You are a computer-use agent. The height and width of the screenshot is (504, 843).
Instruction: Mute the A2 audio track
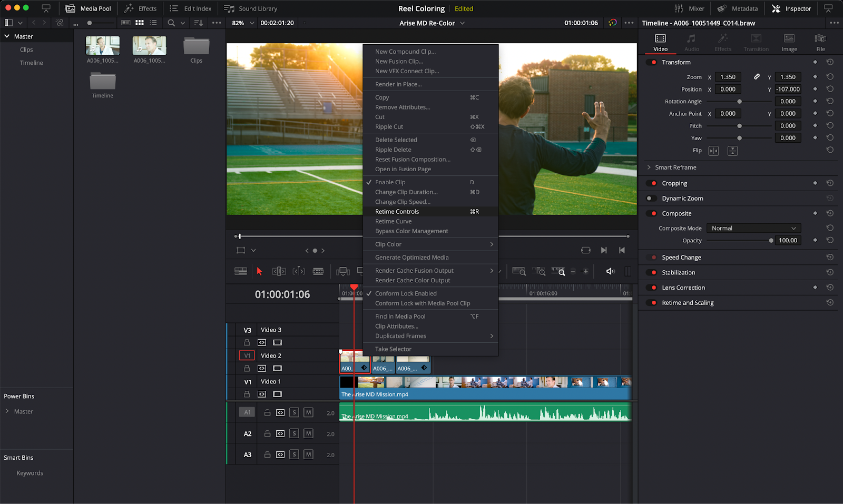309,433
